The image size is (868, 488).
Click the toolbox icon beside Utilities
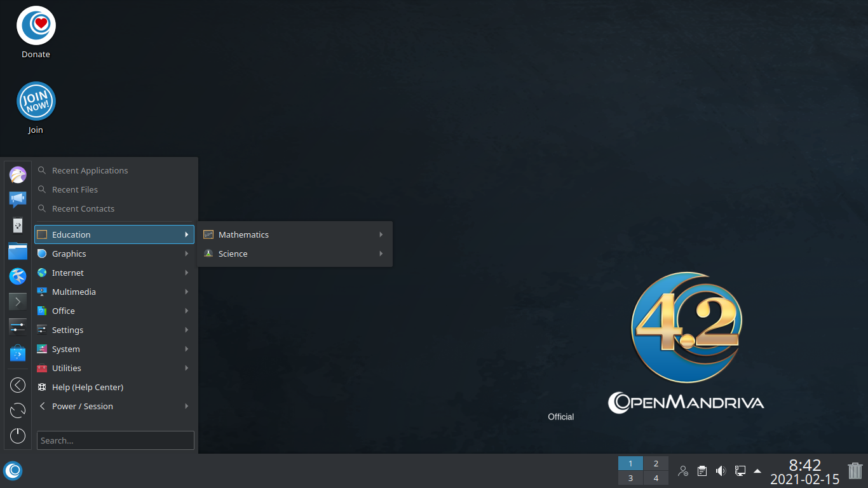pyautogui.click(x=42, y=368)
